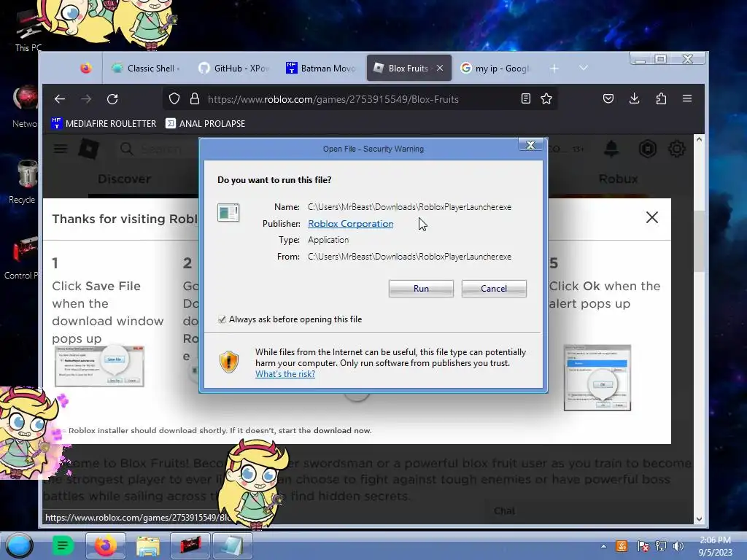
Task: Click the address bar URL field
Action: (x=362, y=99)
